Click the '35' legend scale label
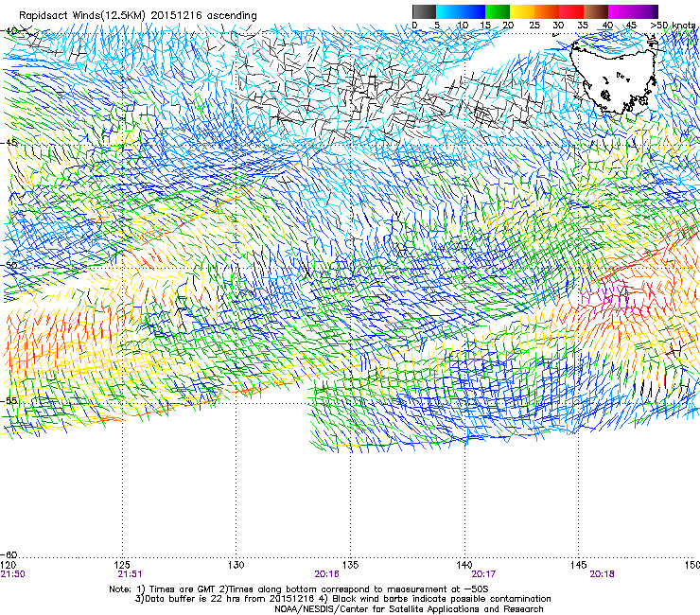 click(583, 26)
